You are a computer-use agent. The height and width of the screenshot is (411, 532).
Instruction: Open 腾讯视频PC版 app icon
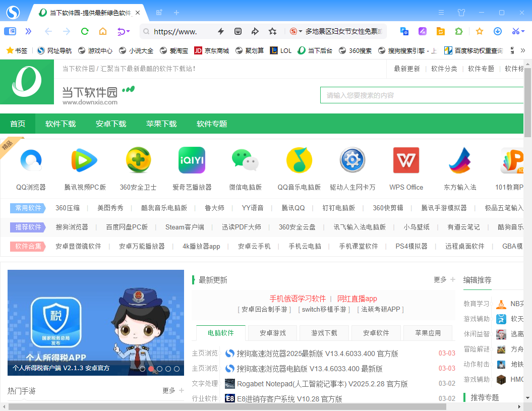coord(85,160)
